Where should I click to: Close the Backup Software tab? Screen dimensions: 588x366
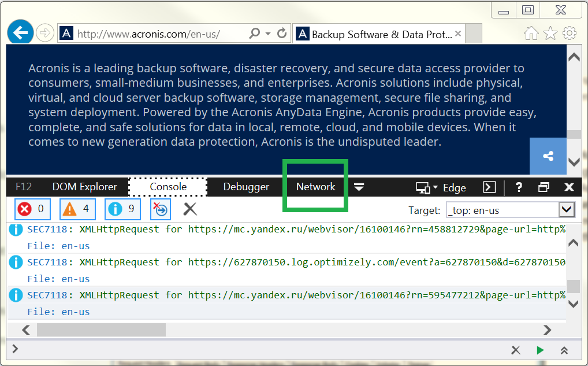tap(458, 34)
